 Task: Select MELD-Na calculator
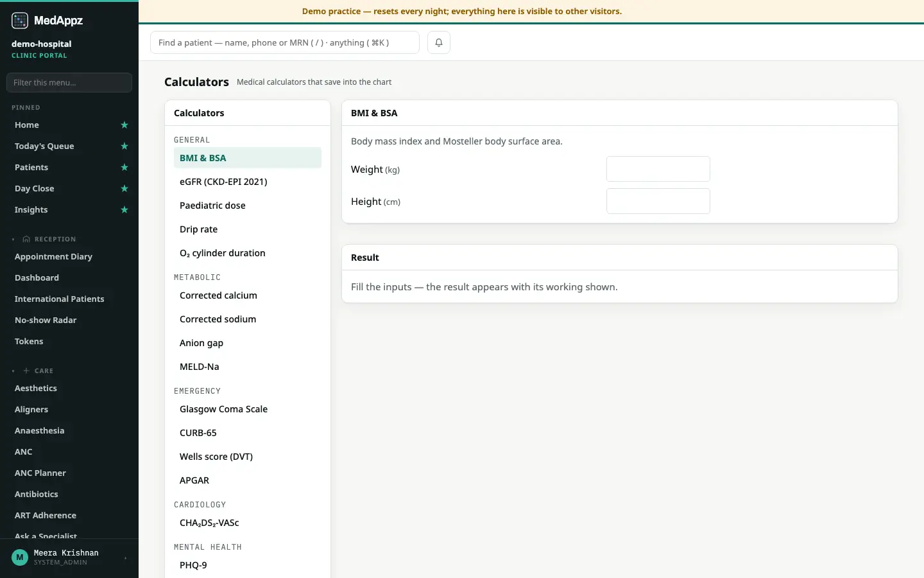pos(248,367)
